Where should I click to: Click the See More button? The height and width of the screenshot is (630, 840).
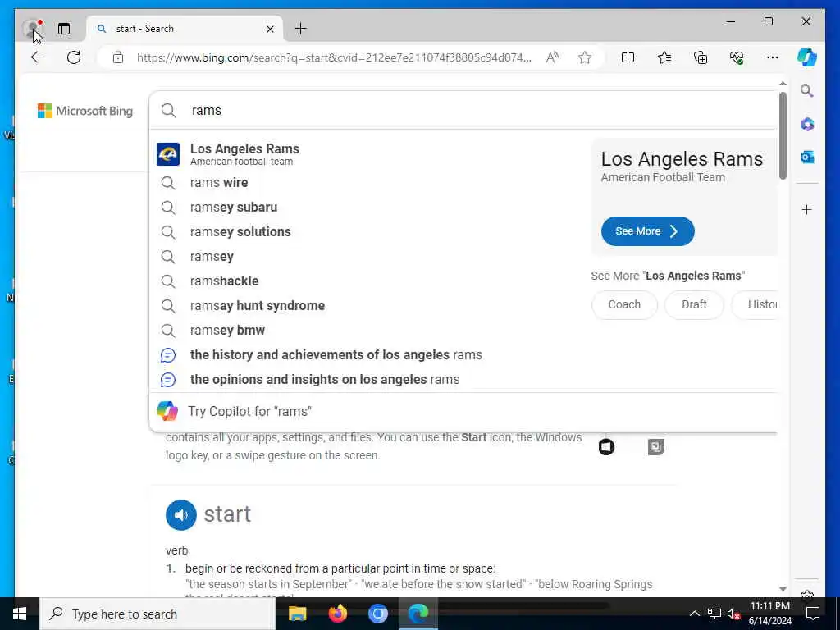click(647, 231)
